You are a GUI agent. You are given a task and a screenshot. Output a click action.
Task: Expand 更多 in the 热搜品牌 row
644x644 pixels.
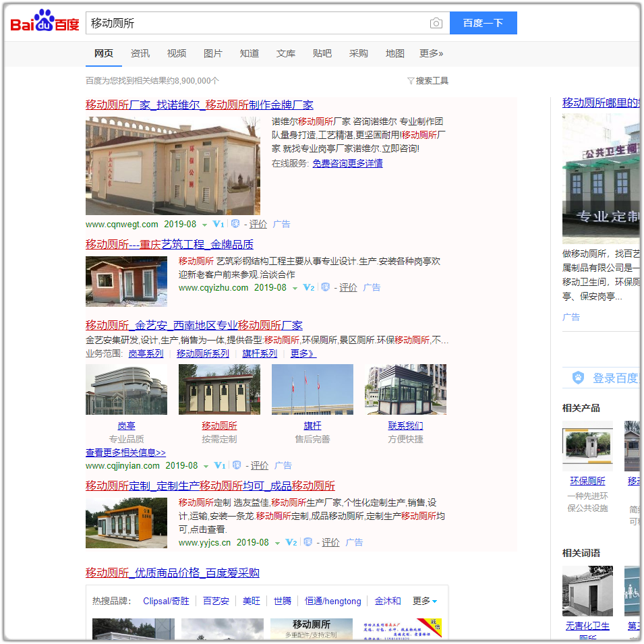pyautogui.click(x=425, y=601)
